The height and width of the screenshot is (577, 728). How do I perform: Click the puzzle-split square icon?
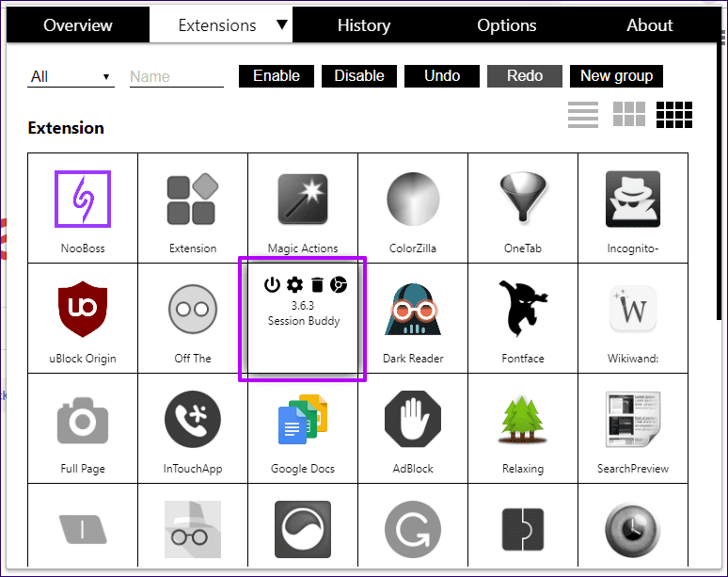click(x=523, y=529)
